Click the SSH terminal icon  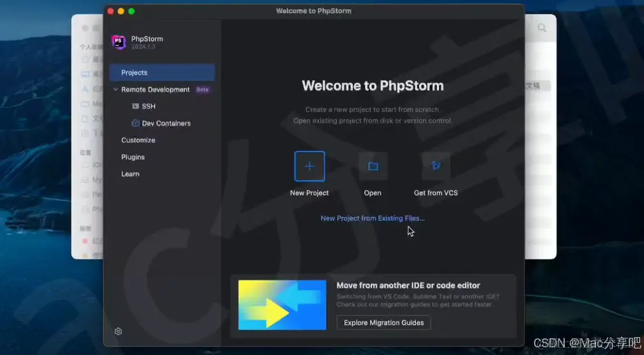point(135,106)
